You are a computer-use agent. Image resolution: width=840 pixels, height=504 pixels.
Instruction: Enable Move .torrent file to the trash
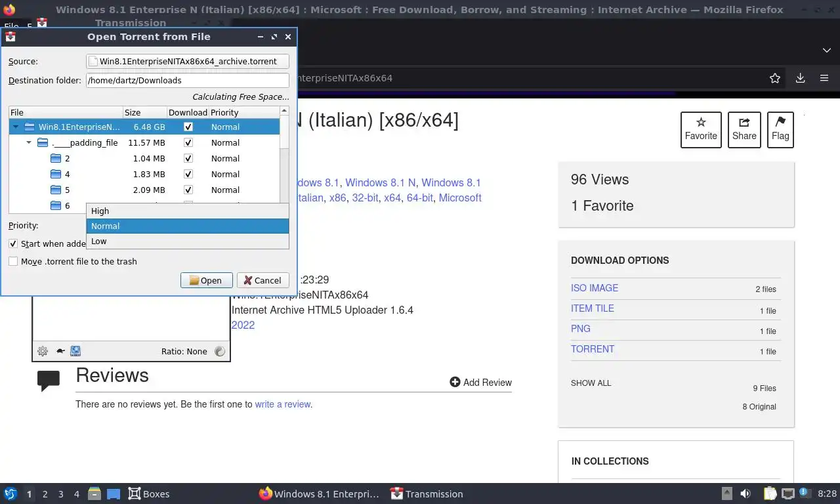pyautogui.click(x=13, y=261)
